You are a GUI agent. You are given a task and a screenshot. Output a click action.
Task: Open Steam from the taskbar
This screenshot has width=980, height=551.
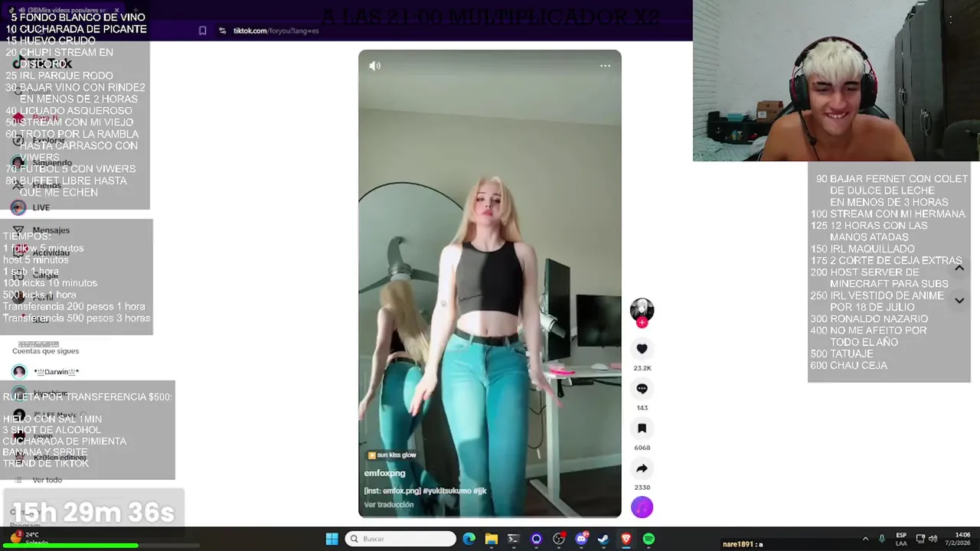point(603,539)
